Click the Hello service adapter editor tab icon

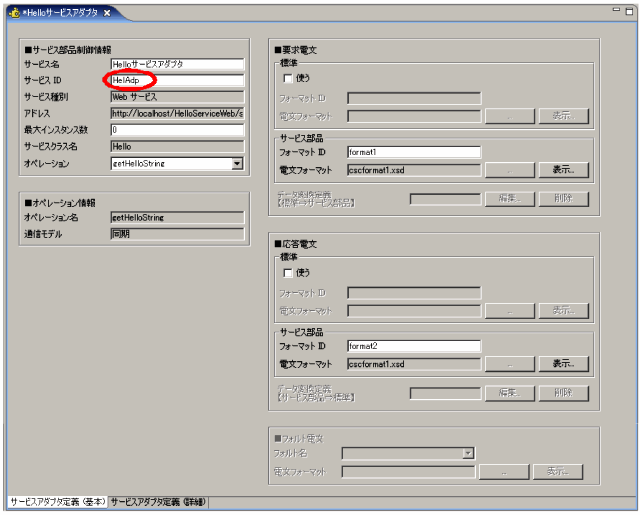(14, 13)
